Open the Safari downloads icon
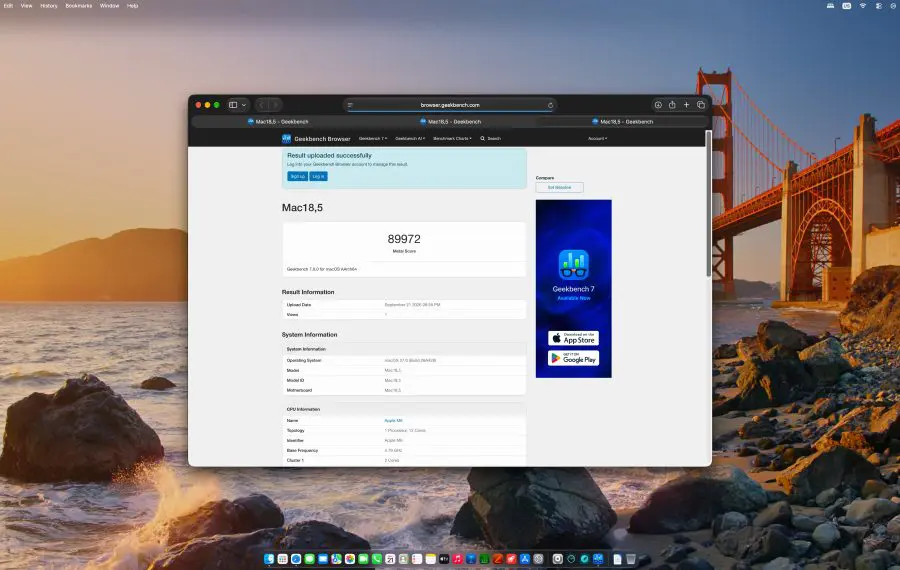Screen dimensions: 900x570 pos(658,105)
